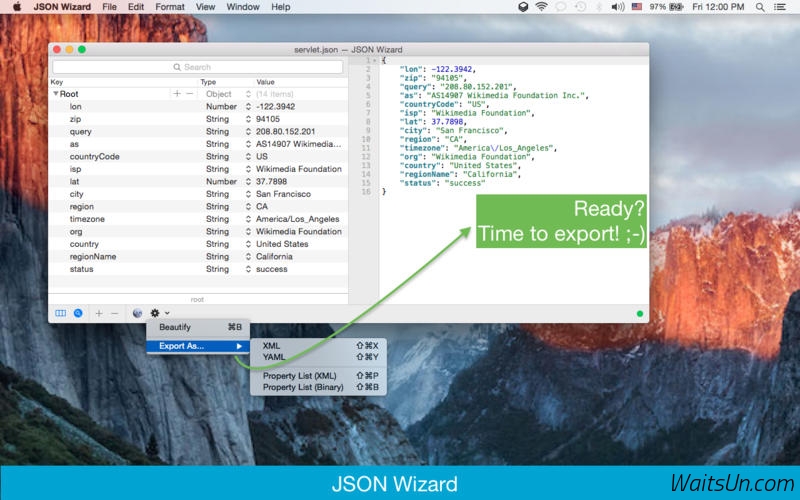Export as XML from submenu
The height and width of the screenshot is (500, 800).
click(318, 345)
